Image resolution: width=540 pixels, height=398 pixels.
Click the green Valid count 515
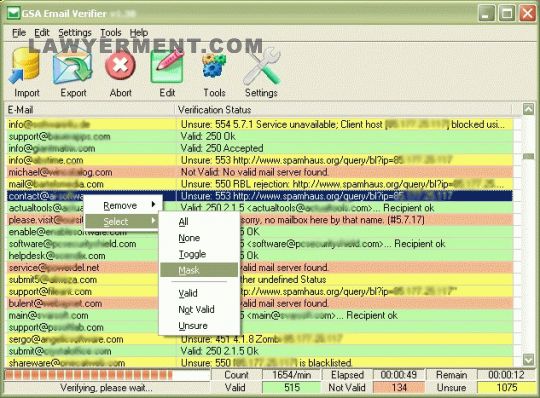click(x=291, y=388)
